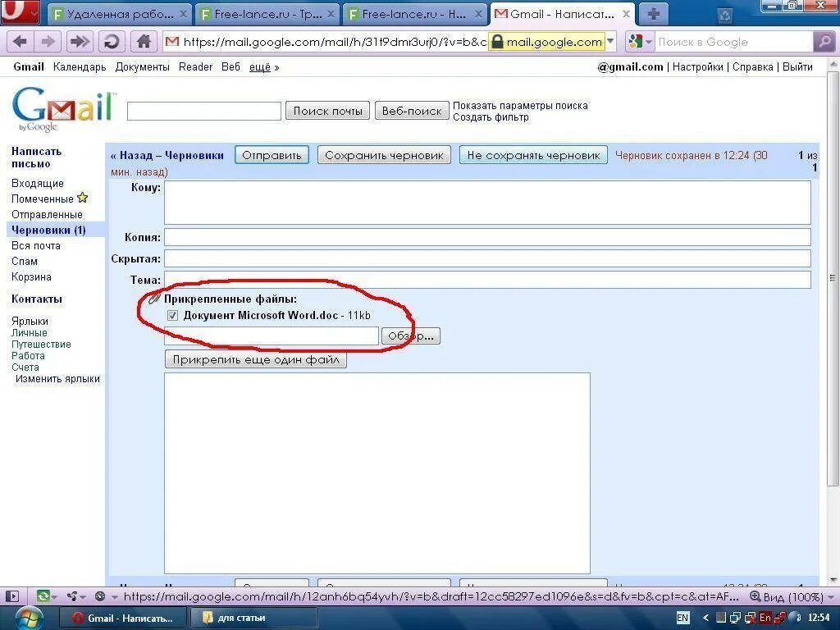This screenshot has height=630, width=840.
Task: Go to the Home page icon
Action: coord(144,41)
